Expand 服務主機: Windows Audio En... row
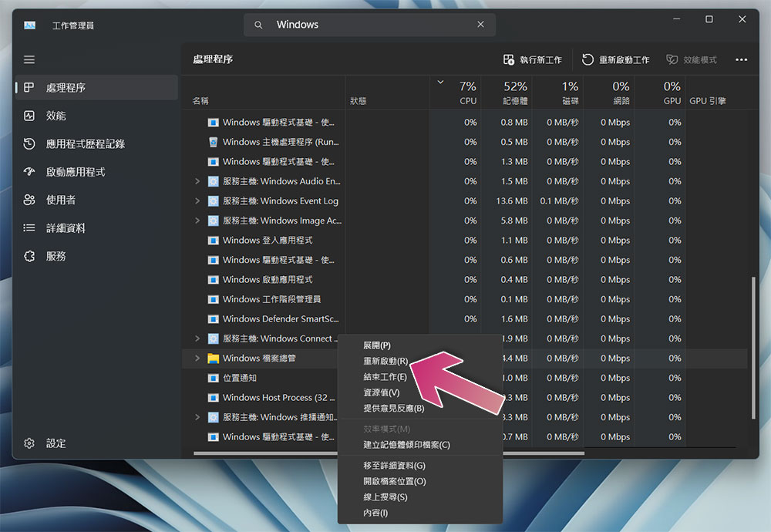 tap(197, 181)
